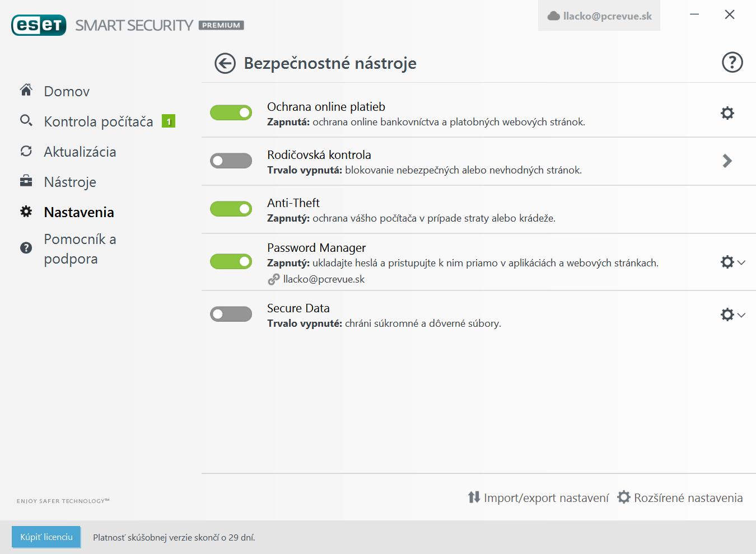Switch off the Password Manager toggle

[231, 261]
